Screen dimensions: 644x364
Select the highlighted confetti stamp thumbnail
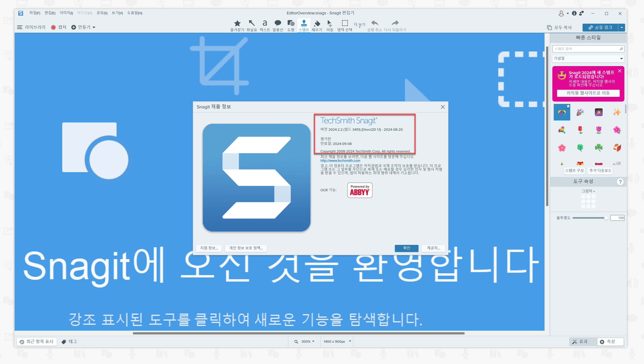[562, 112]
